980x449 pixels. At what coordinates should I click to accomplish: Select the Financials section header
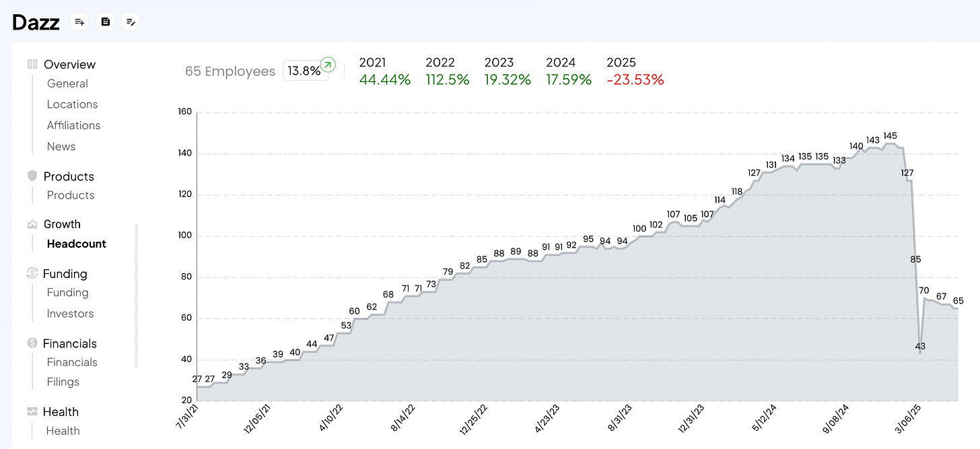pos(70,343)
